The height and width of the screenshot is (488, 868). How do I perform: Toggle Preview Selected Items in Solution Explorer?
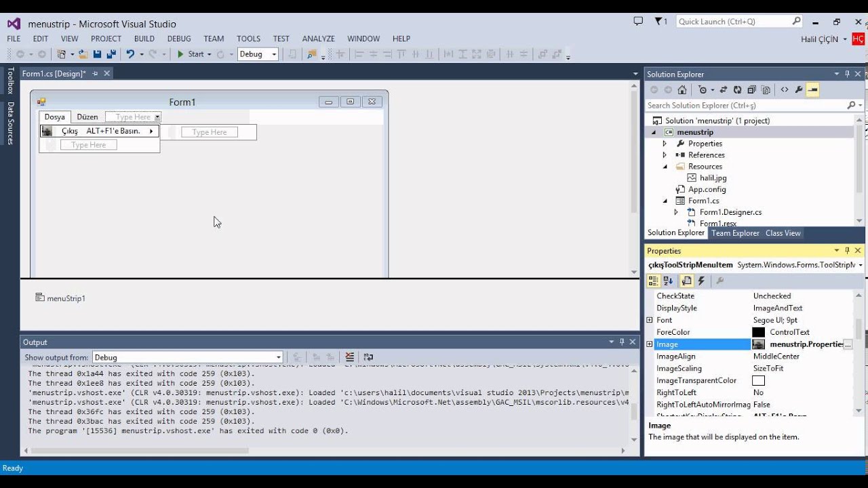(x=813, y=89)
